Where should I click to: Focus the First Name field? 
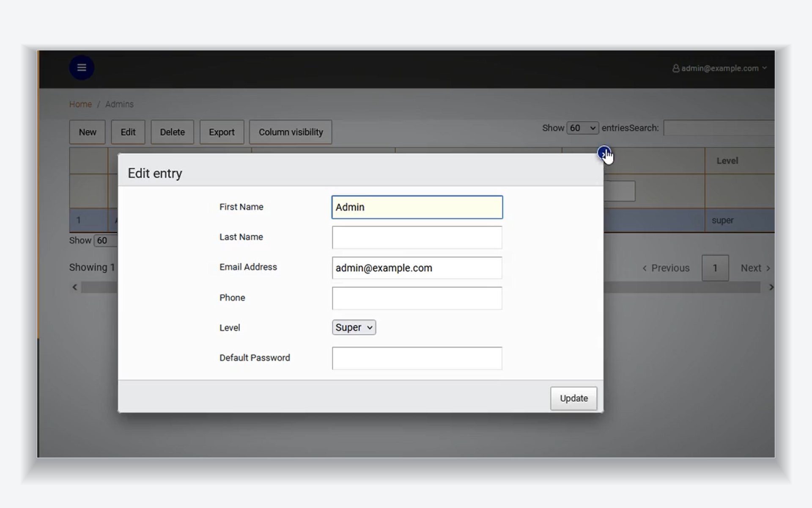[x=417, y=207]
